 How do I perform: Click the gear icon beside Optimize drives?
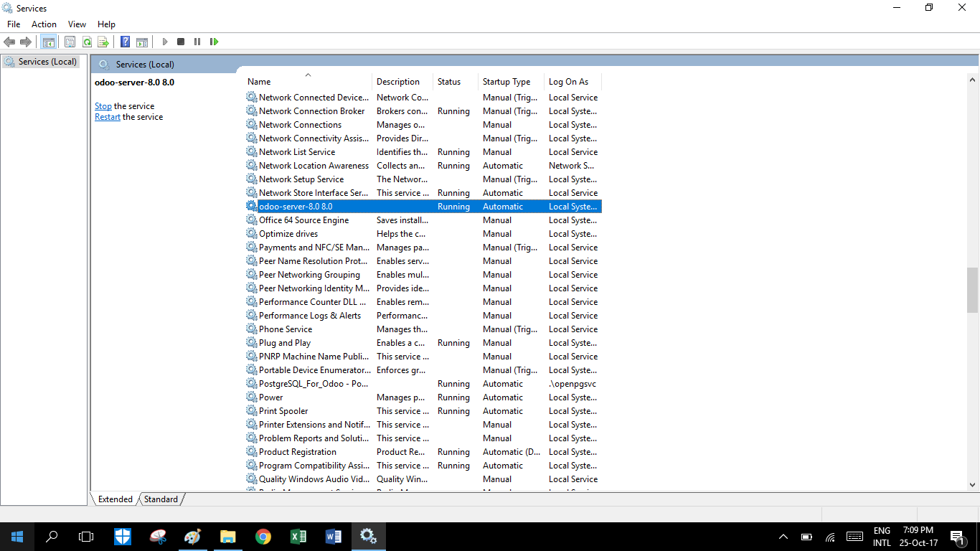tap(251, 234)
